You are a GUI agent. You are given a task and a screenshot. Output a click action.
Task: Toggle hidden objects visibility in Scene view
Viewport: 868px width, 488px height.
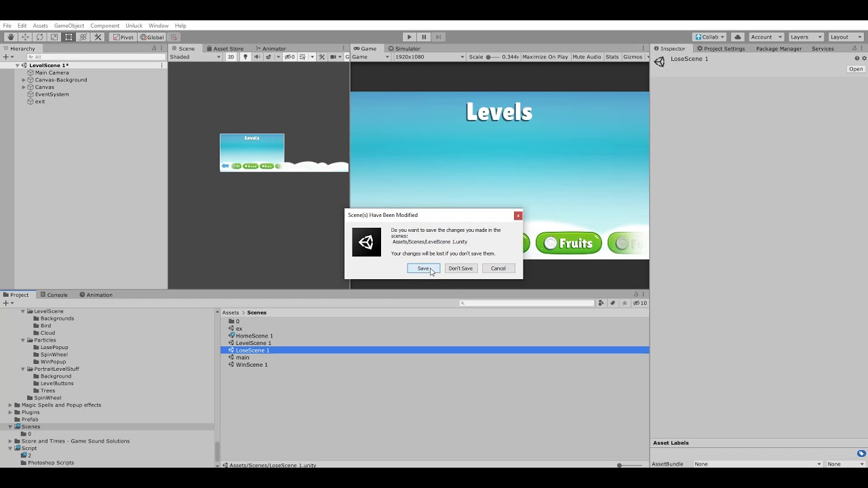click(290, 57)
